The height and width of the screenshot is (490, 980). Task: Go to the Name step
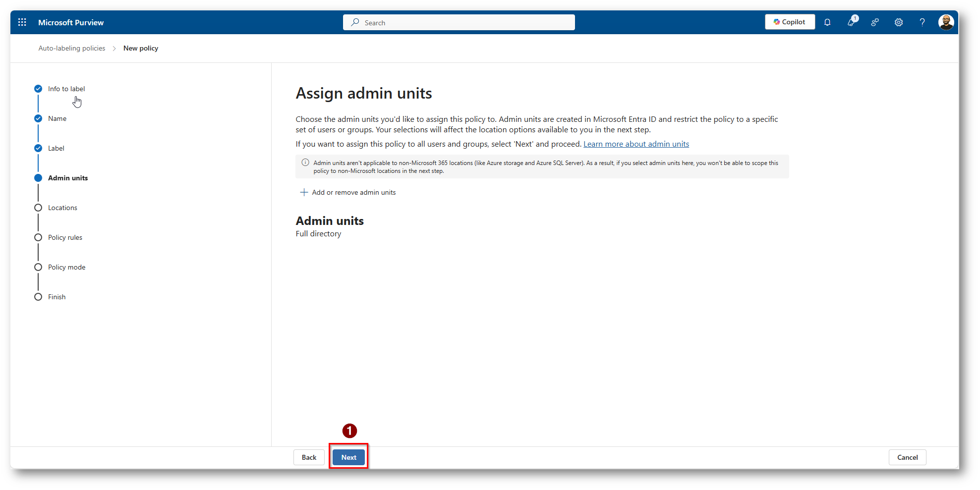tap(57, 118)
